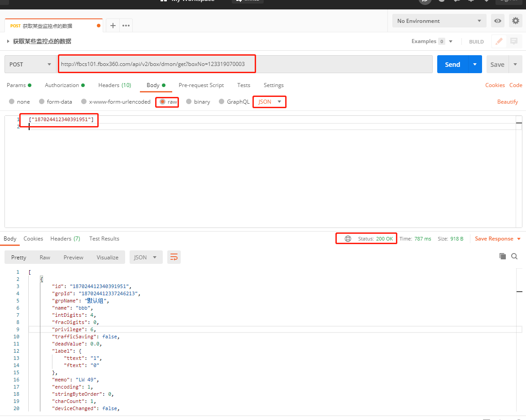Open the Save Response dropdown

point(498,239)
